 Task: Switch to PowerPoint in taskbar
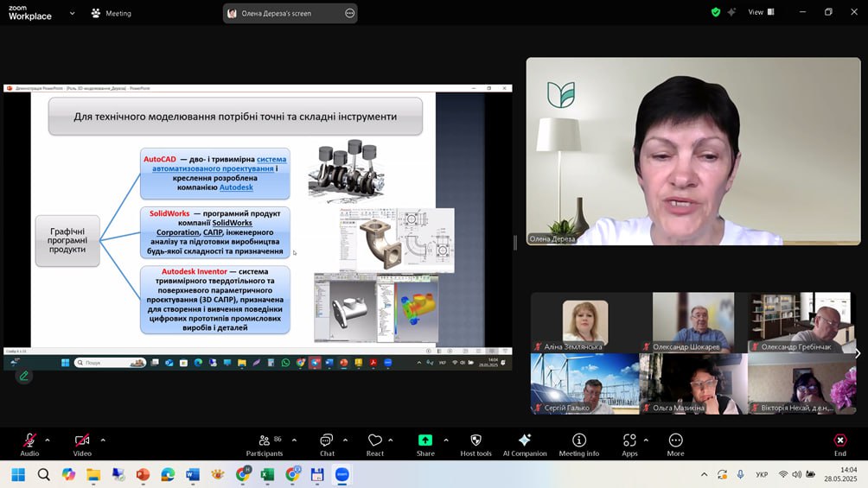(x=143, y=474)
